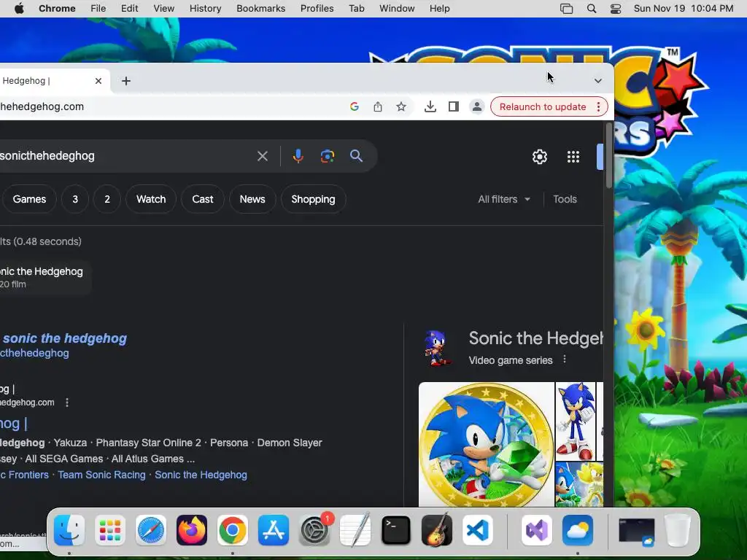
Task: Select the 3 filter chip
Action: [75, 199]
